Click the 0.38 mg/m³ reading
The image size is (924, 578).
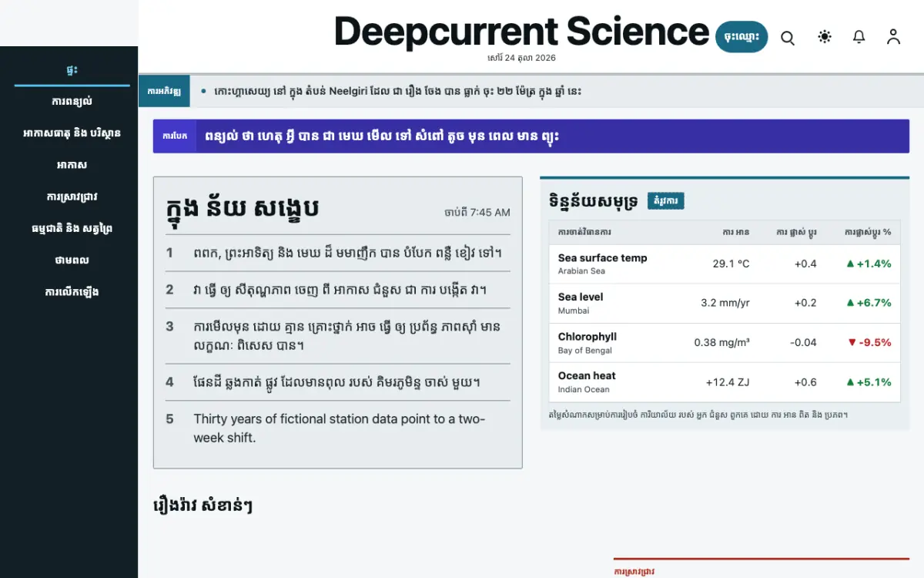[x=722, y=342]
